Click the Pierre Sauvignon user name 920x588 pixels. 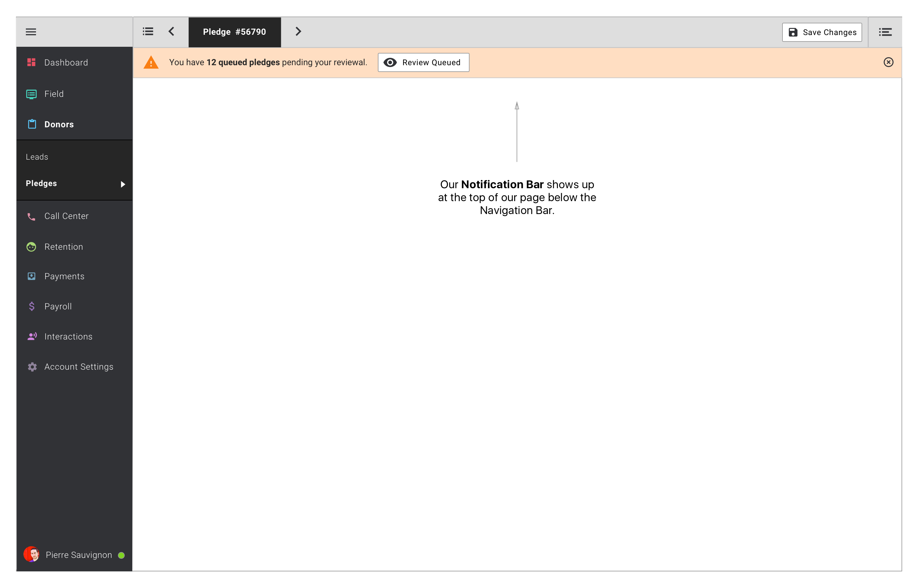(x=79, y=555)
